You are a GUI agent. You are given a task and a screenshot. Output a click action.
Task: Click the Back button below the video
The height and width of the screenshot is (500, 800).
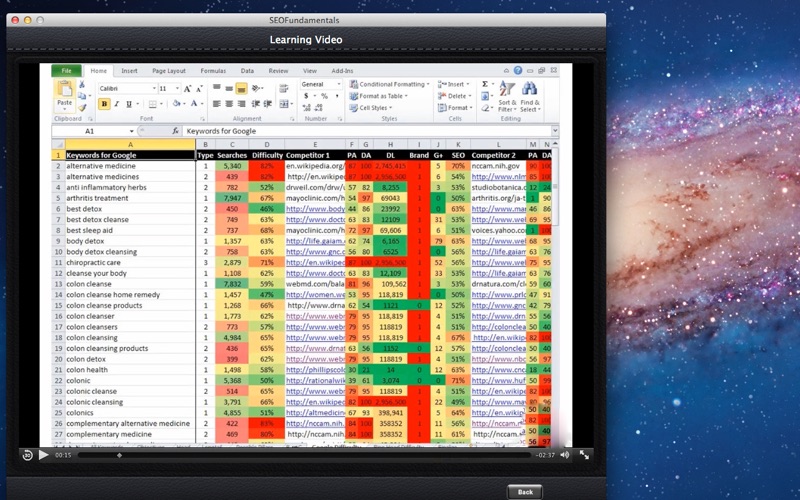pyautogui.click(x=525, y=492)
